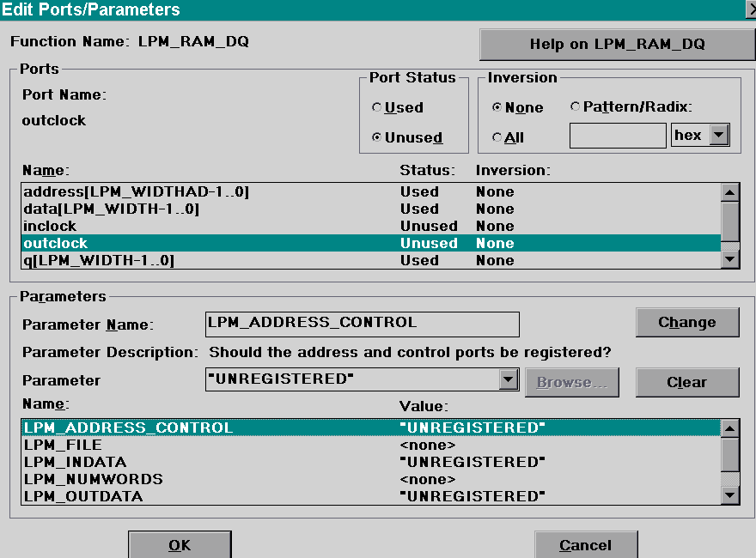Select LPM_INDATA parameter row
The width and height of the screenshot is (756, 558).
click(371, 462)
